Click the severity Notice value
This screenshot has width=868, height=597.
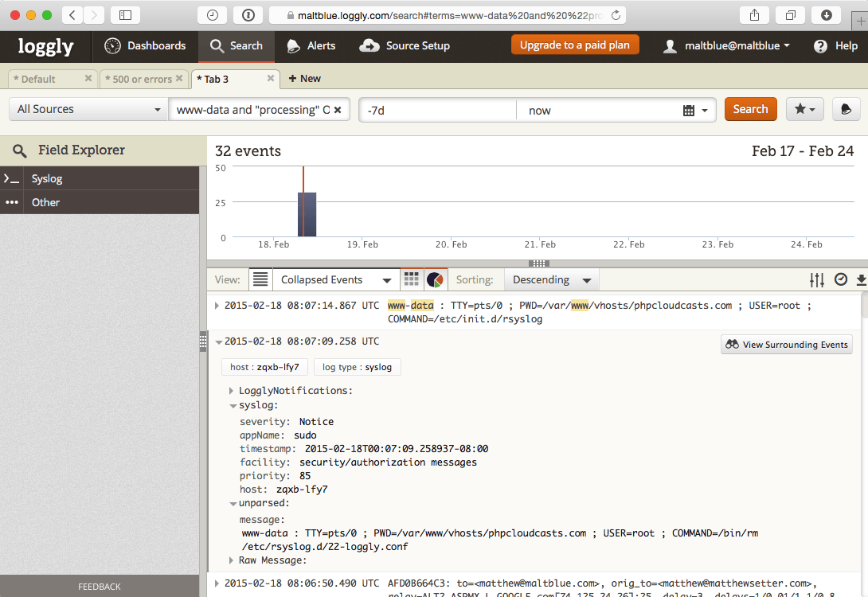pyautogui.click(x=316, y=422)
